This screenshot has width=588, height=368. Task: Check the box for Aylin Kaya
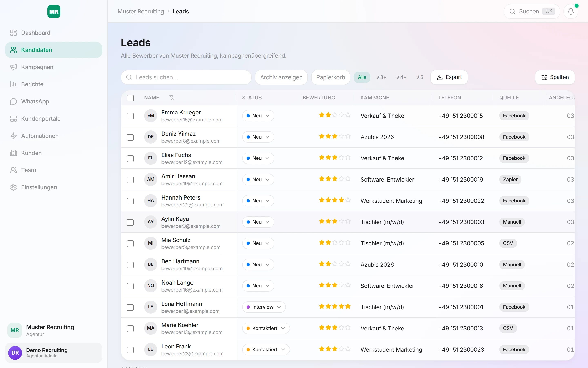pos(130,222)
